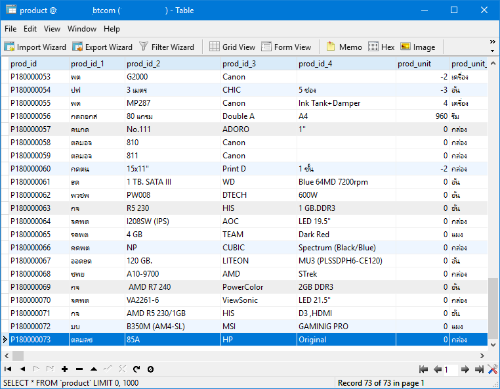
Task: Open the Image viewer
Action: click(x=418, y=47)
